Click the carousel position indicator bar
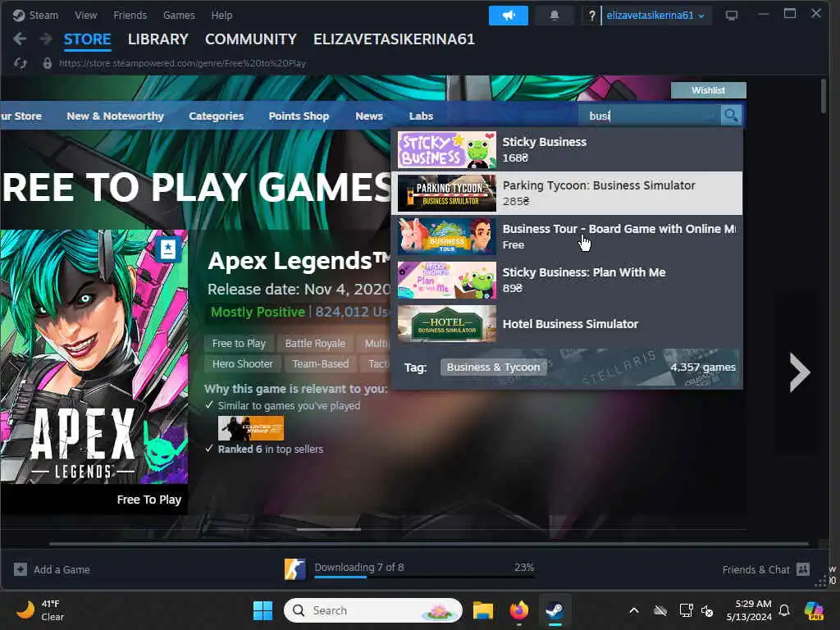 (328, 529)
